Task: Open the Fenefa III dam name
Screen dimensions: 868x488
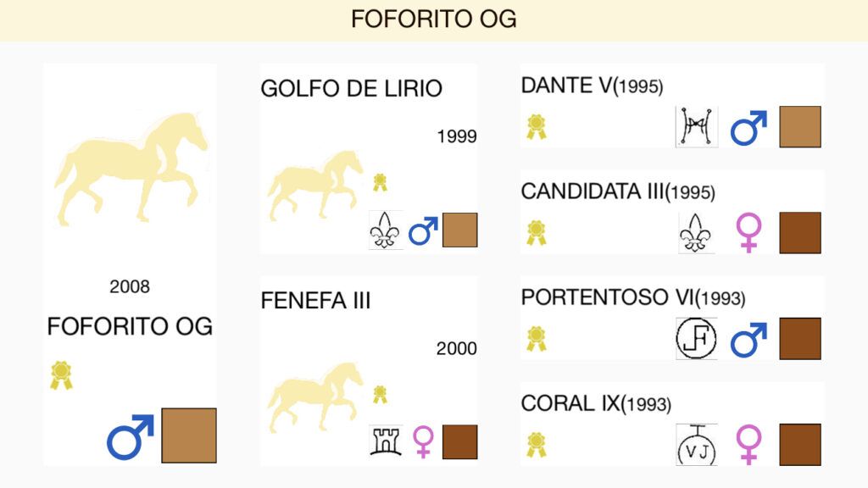Action: coord(315,301)
